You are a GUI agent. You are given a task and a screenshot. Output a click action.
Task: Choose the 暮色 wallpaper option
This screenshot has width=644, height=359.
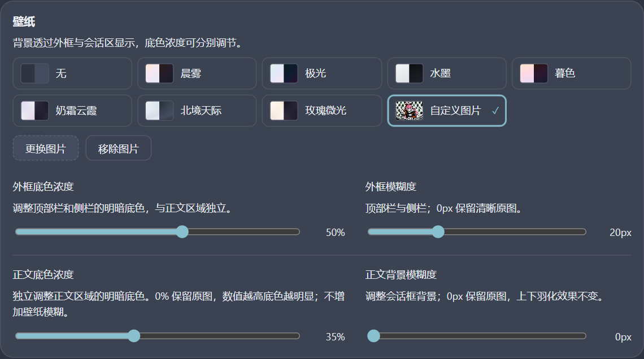tap(571, 73)
